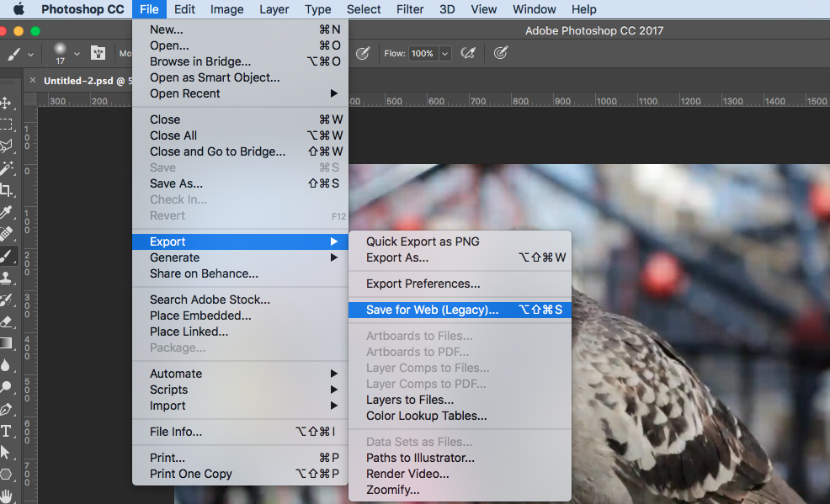The height and width of the screenshot is (504, 830).
Task: Choose Open as Smart Object...
Action: (x=240, y=77)
